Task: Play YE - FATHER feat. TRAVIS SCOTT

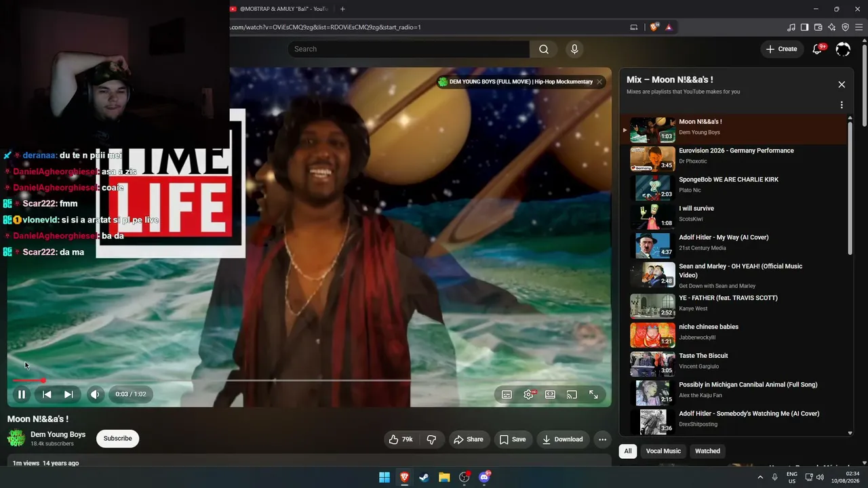Action: 736,306
